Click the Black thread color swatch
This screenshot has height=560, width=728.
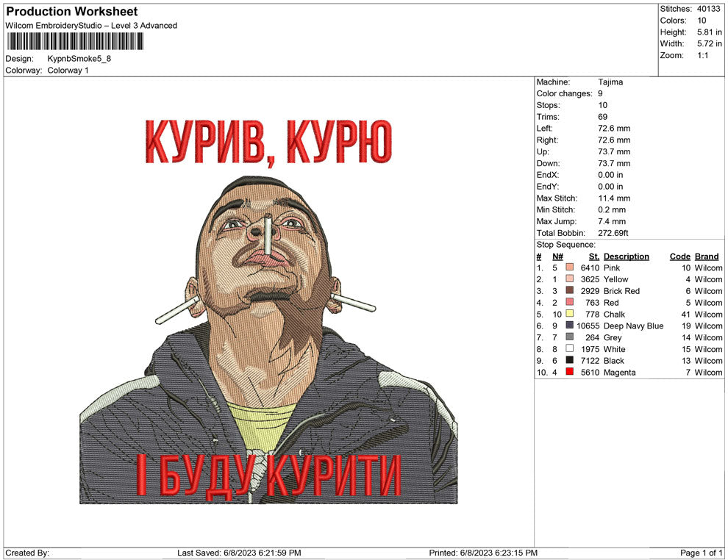click(x=570, y=361)
